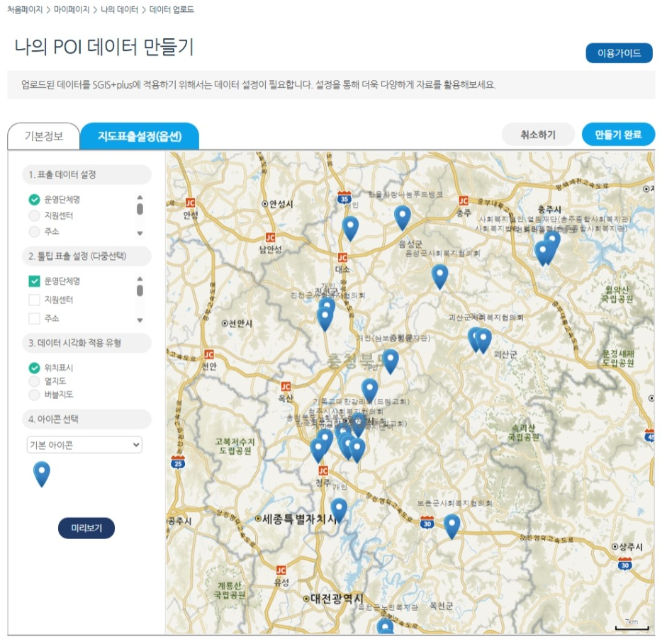Open 나의 데이터 breadcrumb link
Viewport: 667px width, 644px height.
coord(119,9)
